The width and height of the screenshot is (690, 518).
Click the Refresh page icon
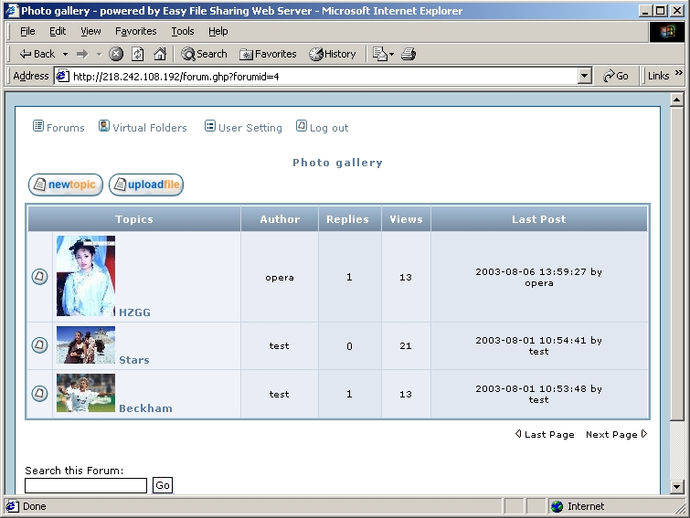click(138, 54)
